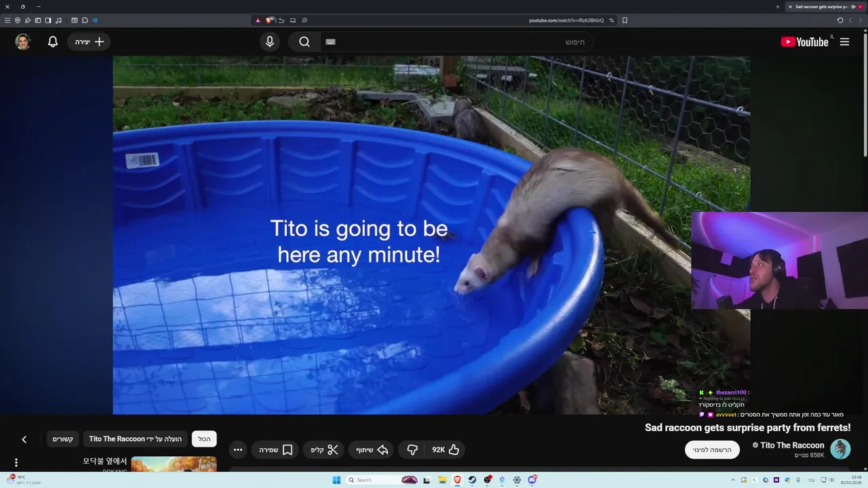
Task: Click the video title text
Action: [747, 428]
